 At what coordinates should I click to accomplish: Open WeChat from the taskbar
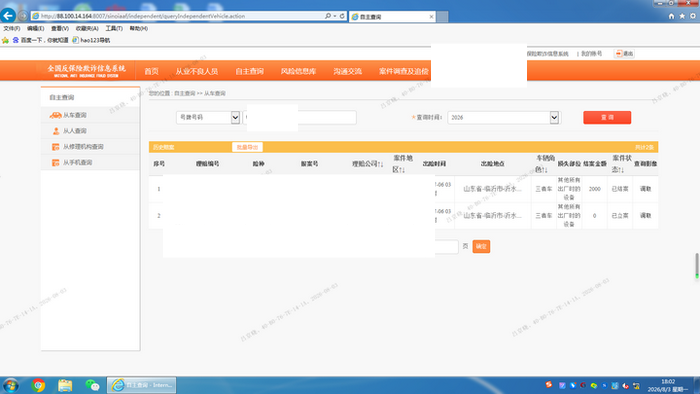tap(92, 385)
